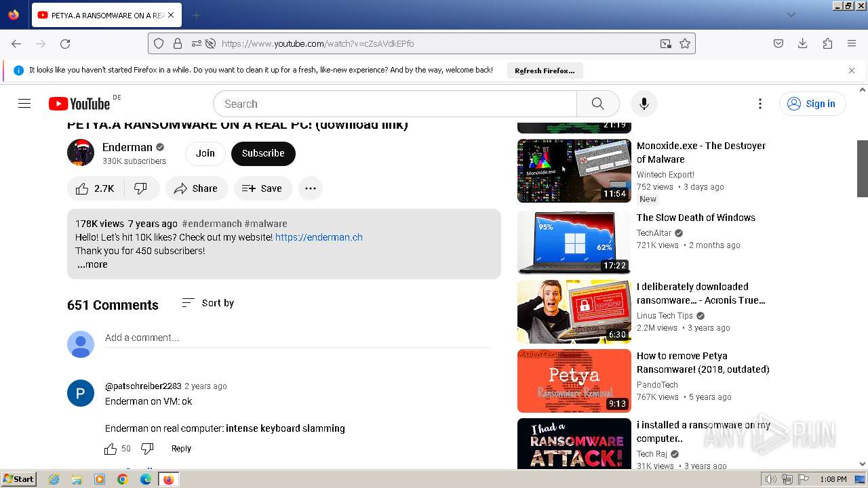This screenshot has height=488, width=868.
Task: Click Refresh Firefox button
Action: pos(545,70)
